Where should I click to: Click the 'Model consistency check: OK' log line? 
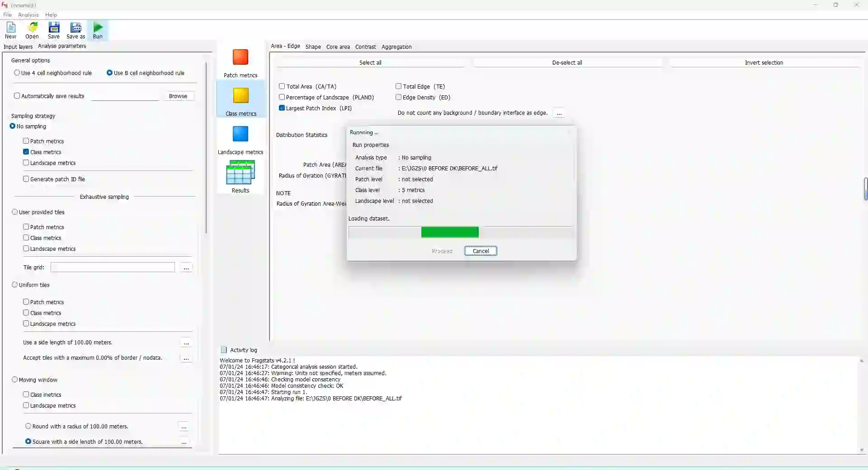pyautogui.click(x=282, y=386)
